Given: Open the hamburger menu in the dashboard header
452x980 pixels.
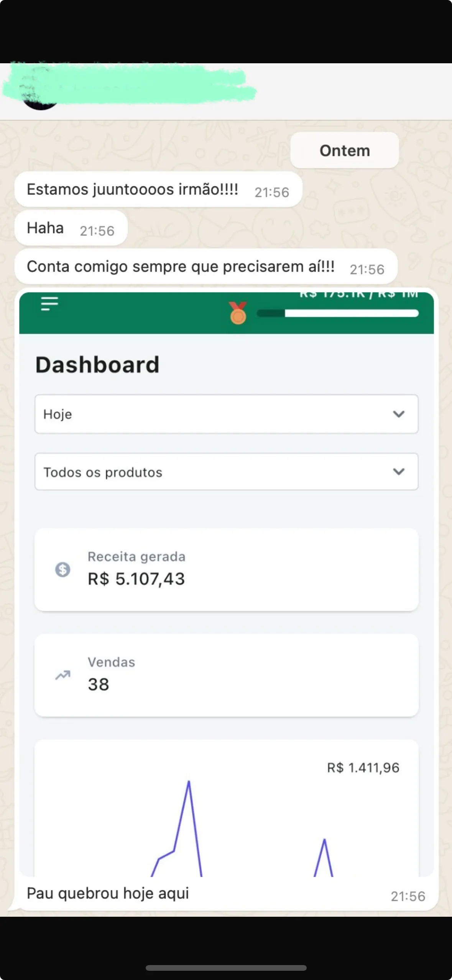Looking at the screenshot, I should tap(49, 304).
